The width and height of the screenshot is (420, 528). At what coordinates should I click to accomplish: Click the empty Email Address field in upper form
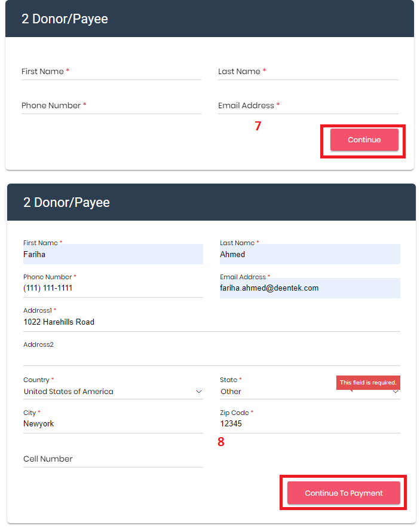click(x=308, y=106)
